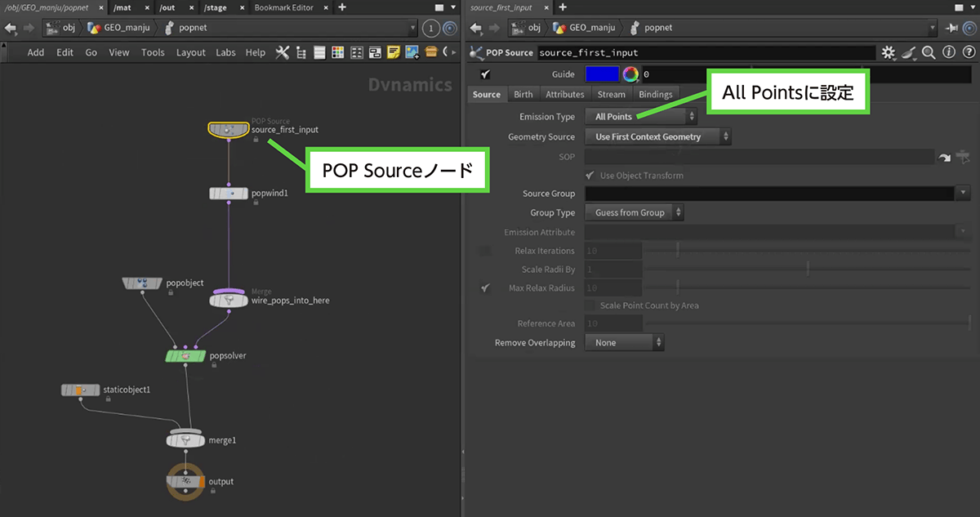Toggle the Guide checkbox
The image size is (980, 517).
485,74
